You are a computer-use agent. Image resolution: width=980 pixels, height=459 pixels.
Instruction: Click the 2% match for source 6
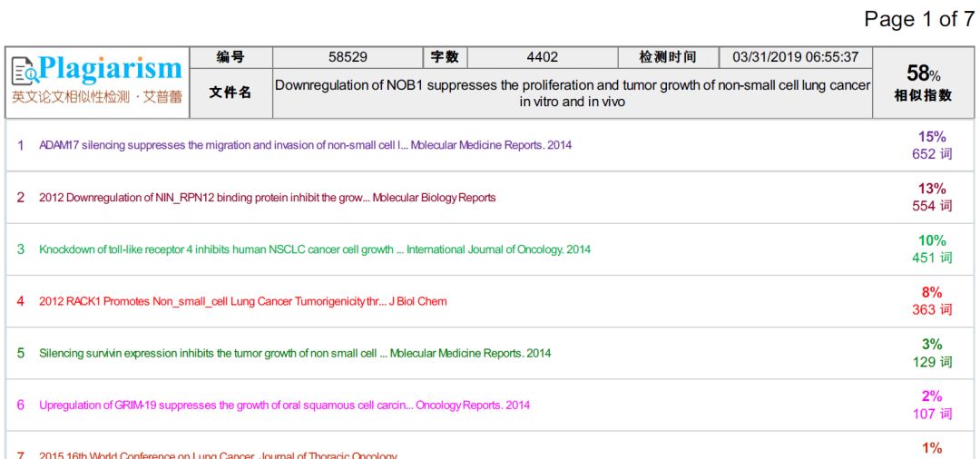931,396
